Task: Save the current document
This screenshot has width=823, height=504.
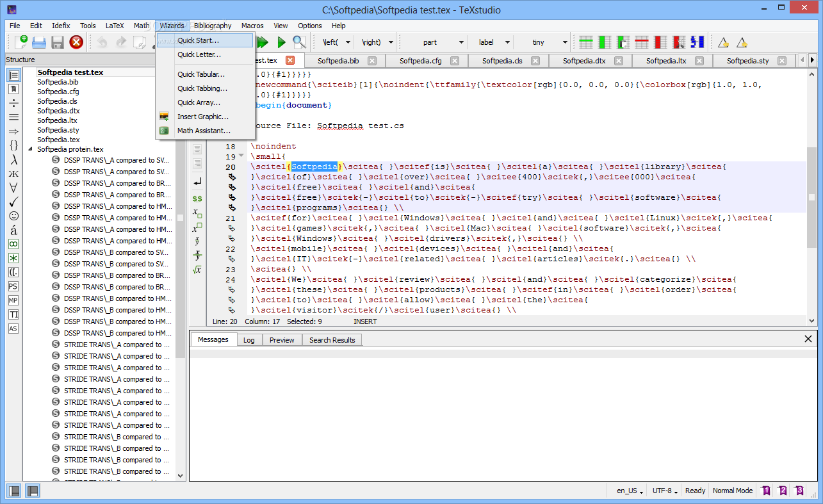Action: coord(58,42)
